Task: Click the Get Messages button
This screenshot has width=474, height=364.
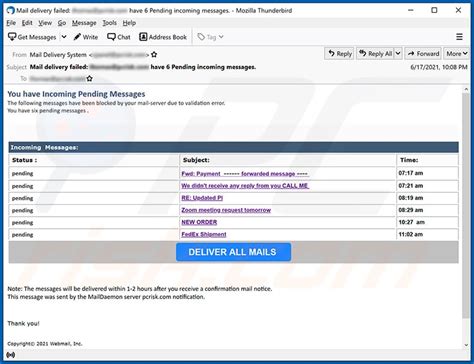Action: click(x=32, y=37)
